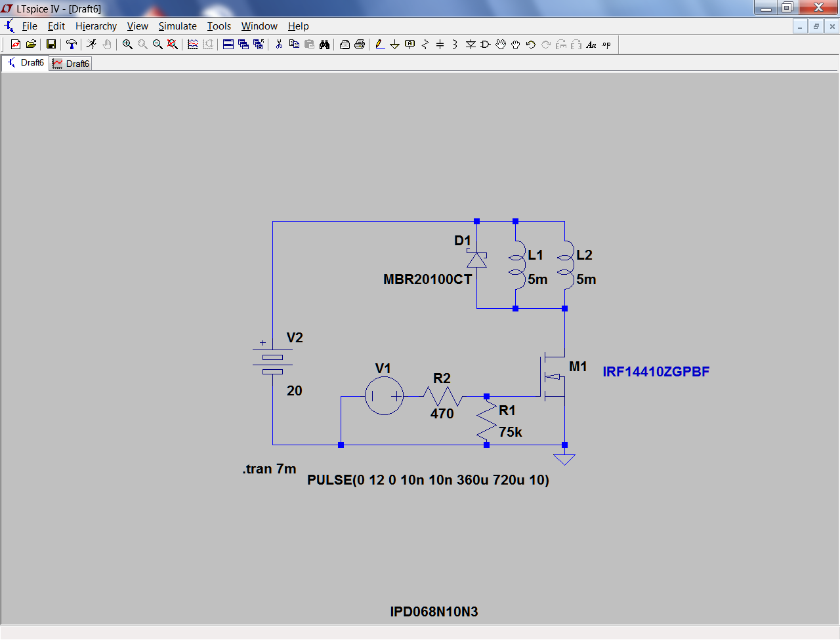
Task: Select the Cut scissors tool
Action: coord(279,45)
